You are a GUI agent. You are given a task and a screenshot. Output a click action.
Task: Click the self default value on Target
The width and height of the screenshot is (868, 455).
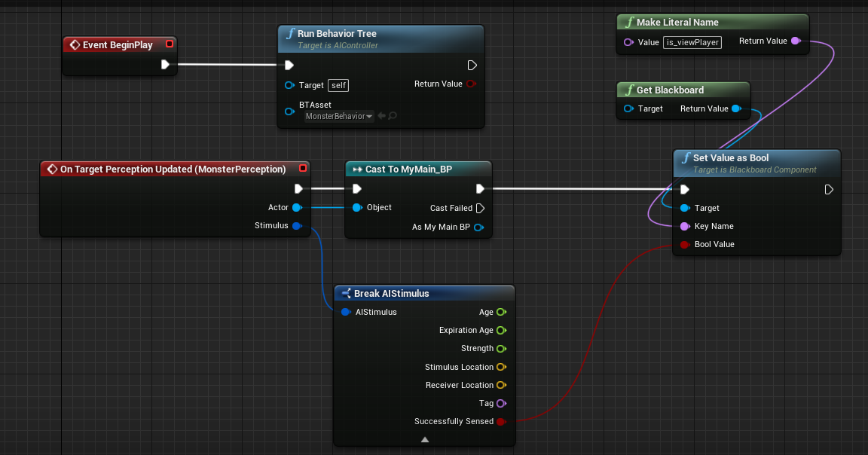pos(338,85)
